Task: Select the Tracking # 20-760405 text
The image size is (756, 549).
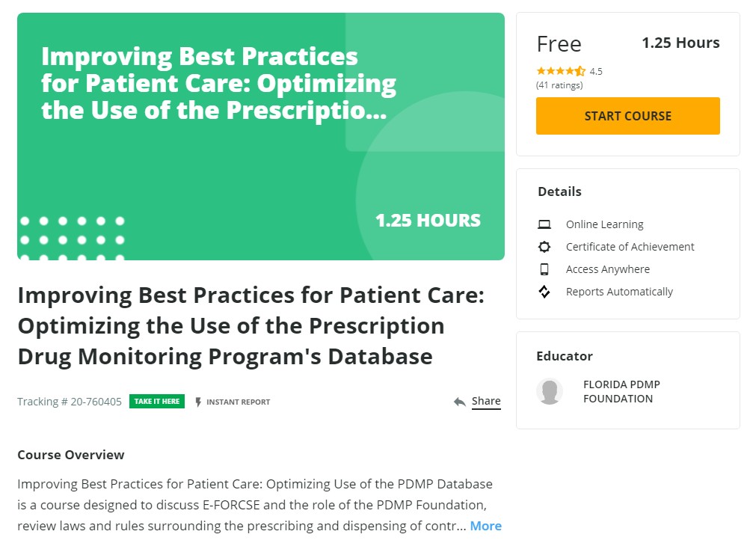Action: (70, 402)
